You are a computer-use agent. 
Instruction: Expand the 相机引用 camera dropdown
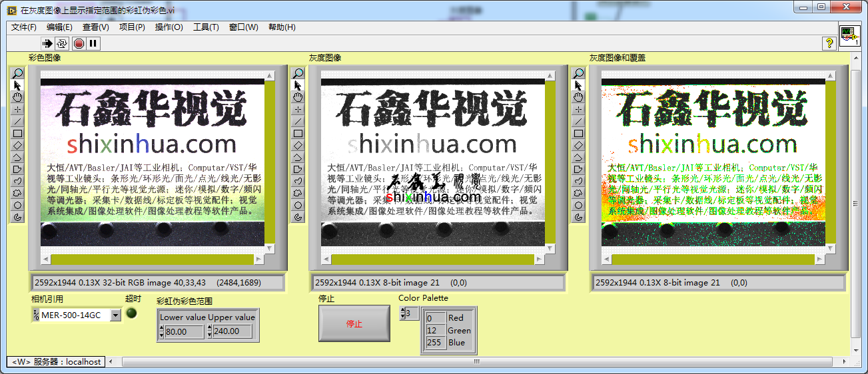116,315
